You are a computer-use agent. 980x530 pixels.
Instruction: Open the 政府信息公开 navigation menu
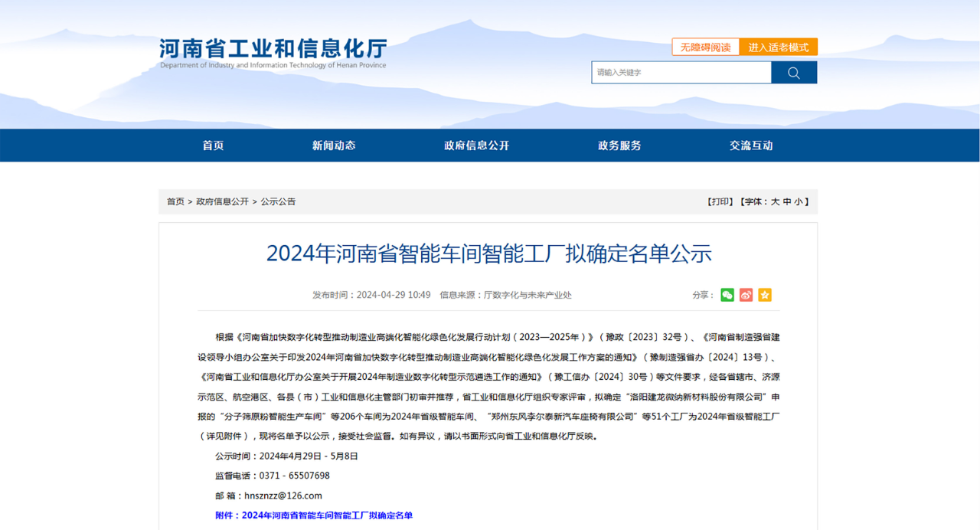point(476,146)
